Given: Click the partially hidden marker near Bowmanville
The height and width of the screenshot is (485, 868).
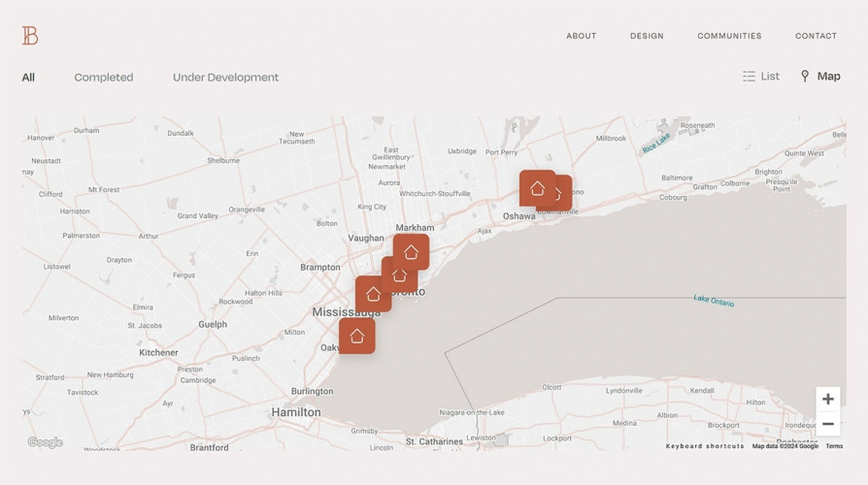Looking at the screenshot, I should point(563,193).
